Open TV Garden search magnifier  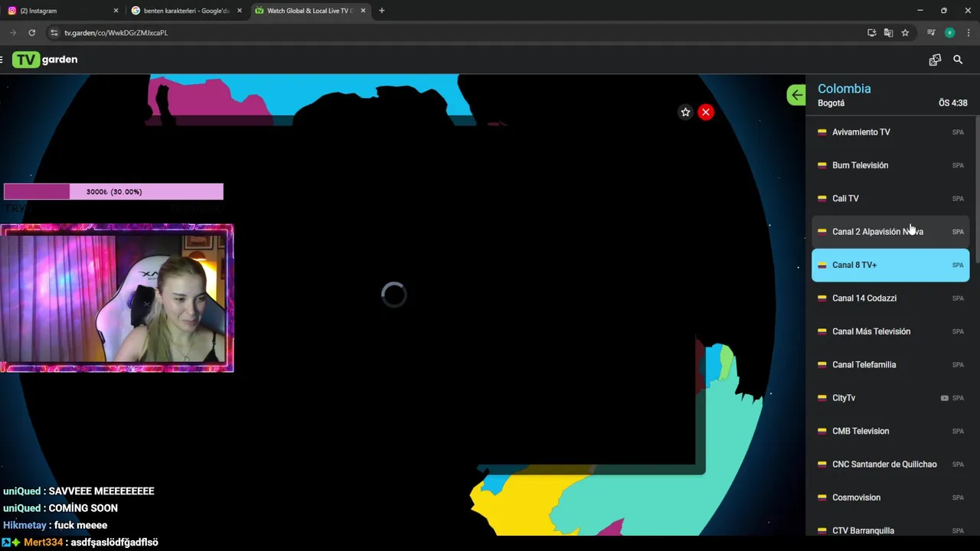(958, 60)
